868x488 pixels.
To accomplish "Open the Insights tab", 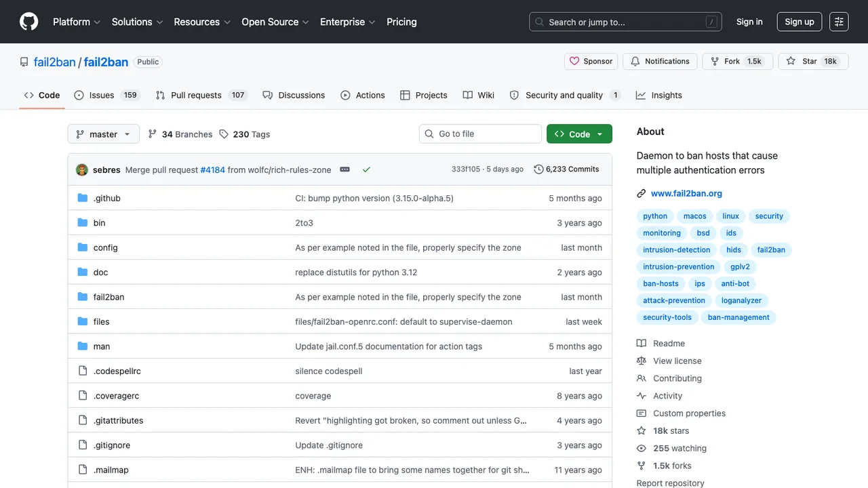I will (659, 96).
